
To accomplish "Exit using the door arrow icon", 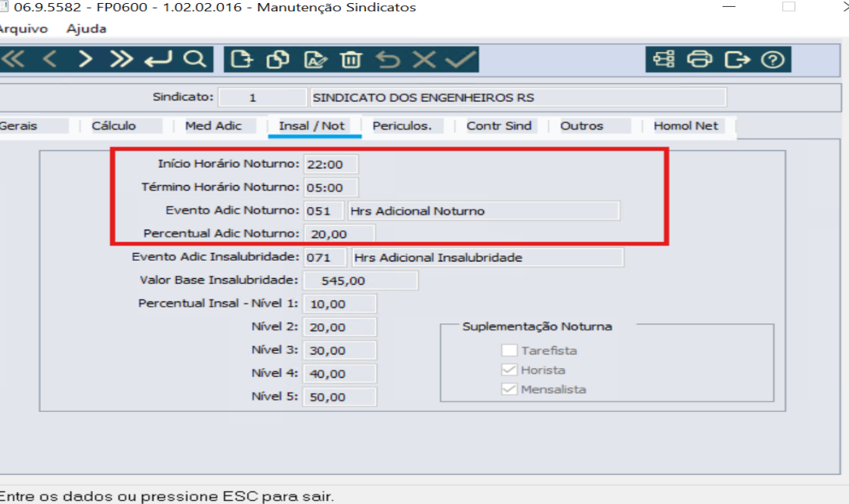I will [x=737, y=58].
